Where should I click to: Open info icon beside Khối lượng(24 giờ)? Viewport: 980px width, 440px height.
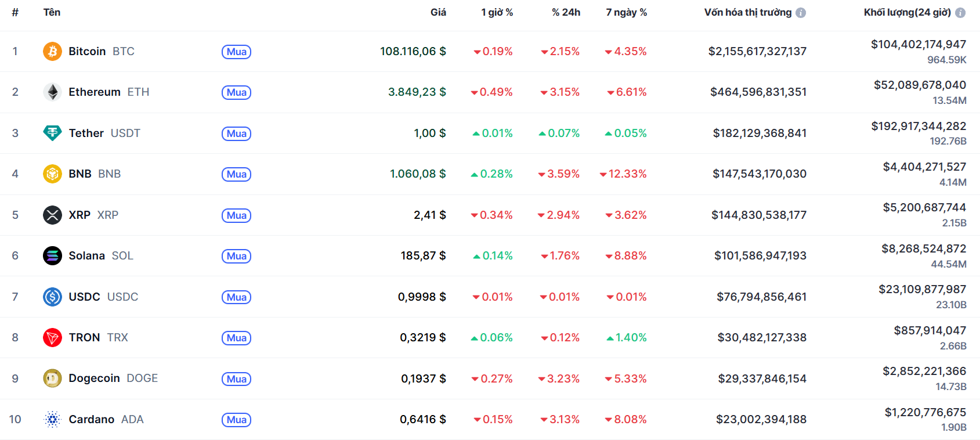point(960,13)
